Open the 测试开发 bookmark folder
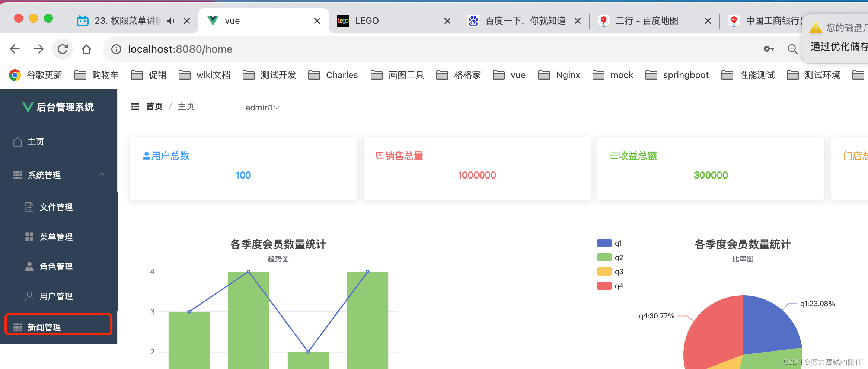 (x=269, y=75)
